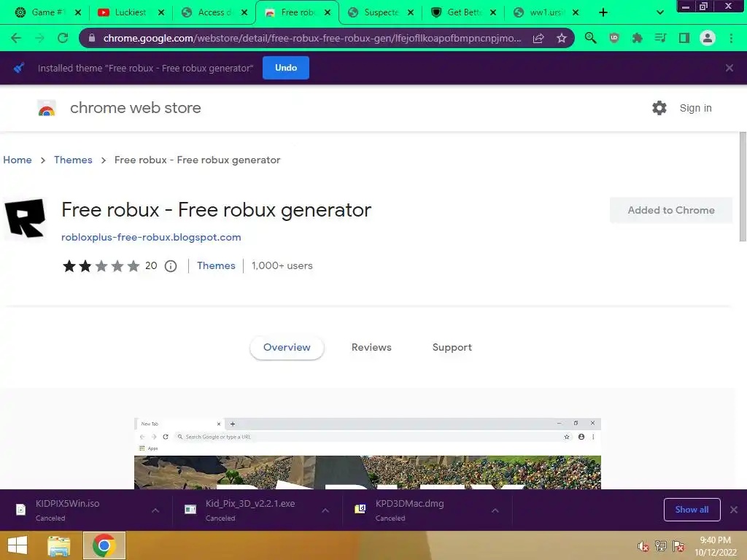Screen dimensions: 747x560
Task: Click the chrome web store rainbow logo
Action: (x=47, y=108)
